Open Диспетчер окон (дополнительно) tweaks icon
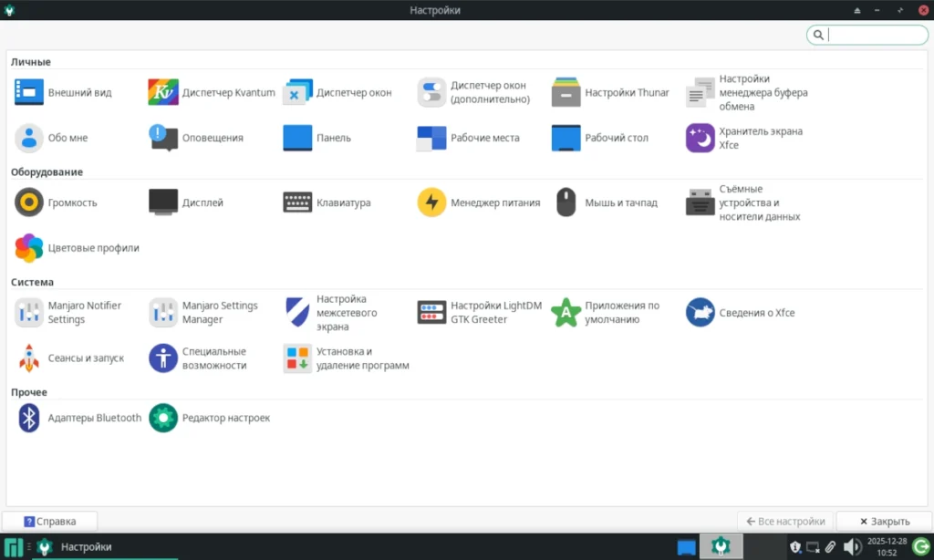 (x=431, y=92)
